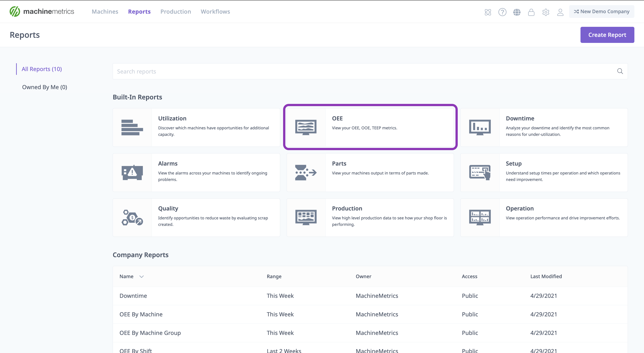This screenshot has height=353, width=644.
Task: Open the Parts built-in report title
Action: [339, 163]
